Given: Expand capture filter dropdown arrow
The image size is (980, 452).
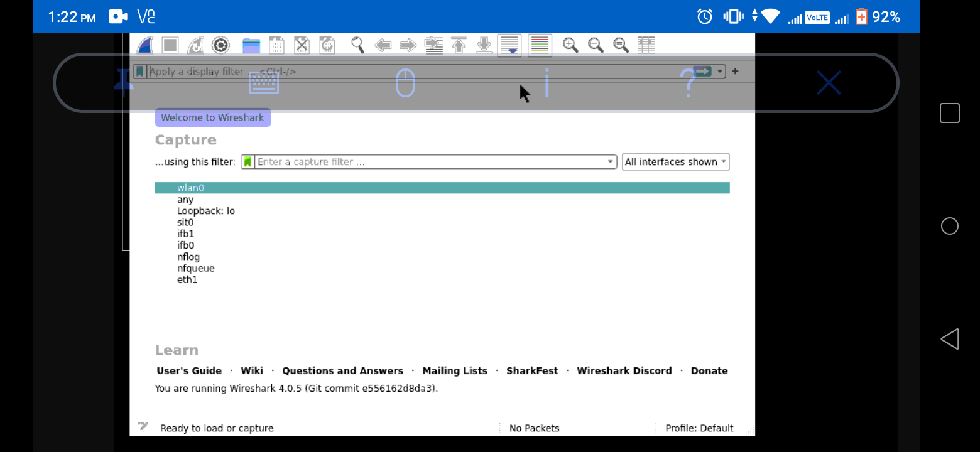Looking at the screenshot, I should coord(610,162).
